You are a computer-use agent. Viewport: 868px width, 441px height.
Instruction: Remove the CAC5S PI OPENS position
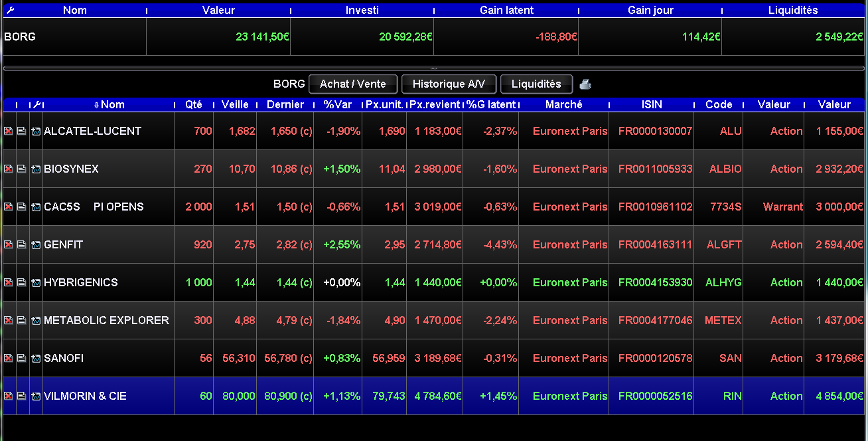pyautogui.click(x=8, y=207)
